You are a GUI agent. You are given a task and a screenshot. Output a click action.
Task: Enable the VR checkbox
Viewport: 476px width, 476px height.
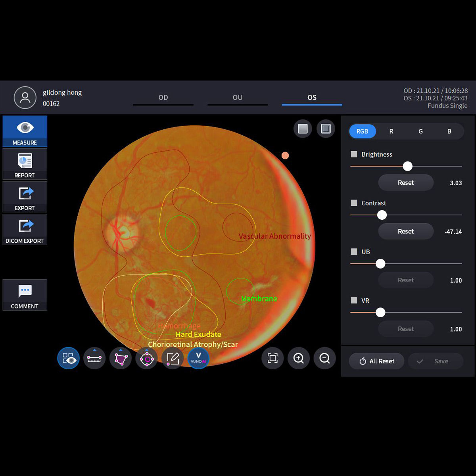[353, 300]
